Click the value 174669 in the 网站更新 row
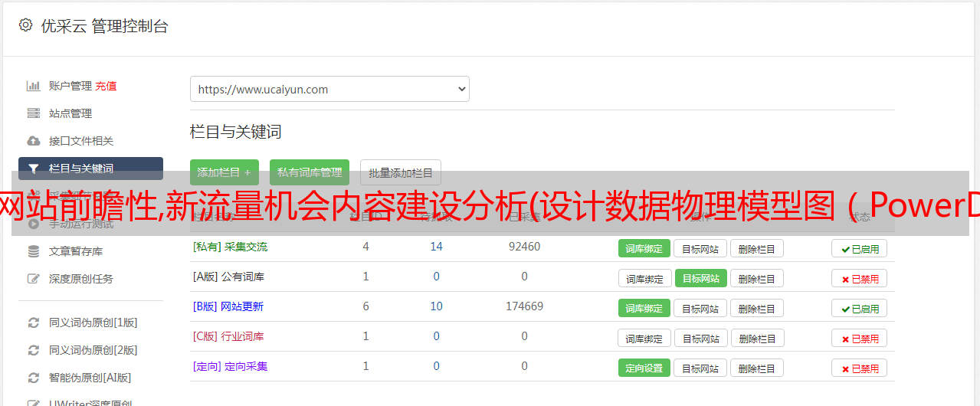Image resolution: width=980 pixels, height=406 pixels. (524, 306)
